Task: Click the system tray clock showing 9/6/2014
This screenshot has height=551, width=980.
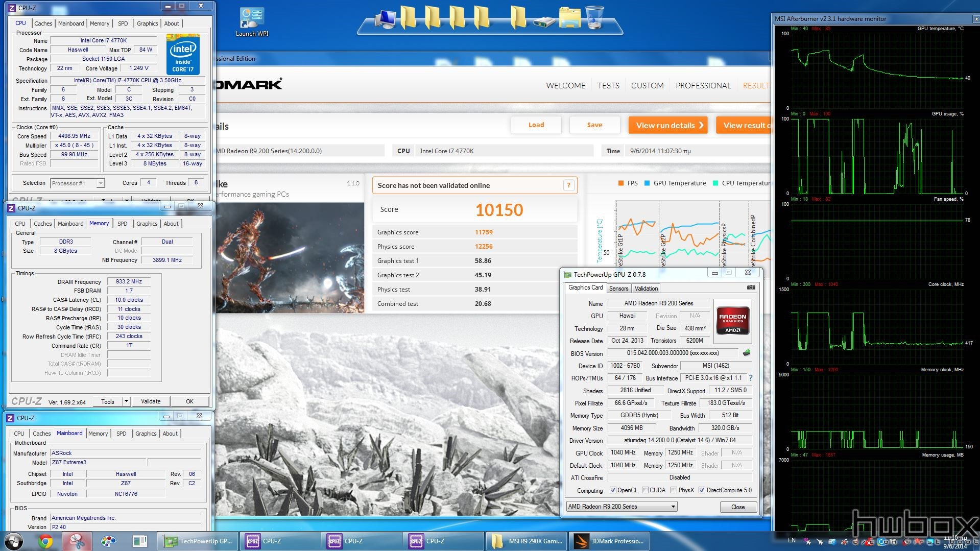Action: pos(954,542)
